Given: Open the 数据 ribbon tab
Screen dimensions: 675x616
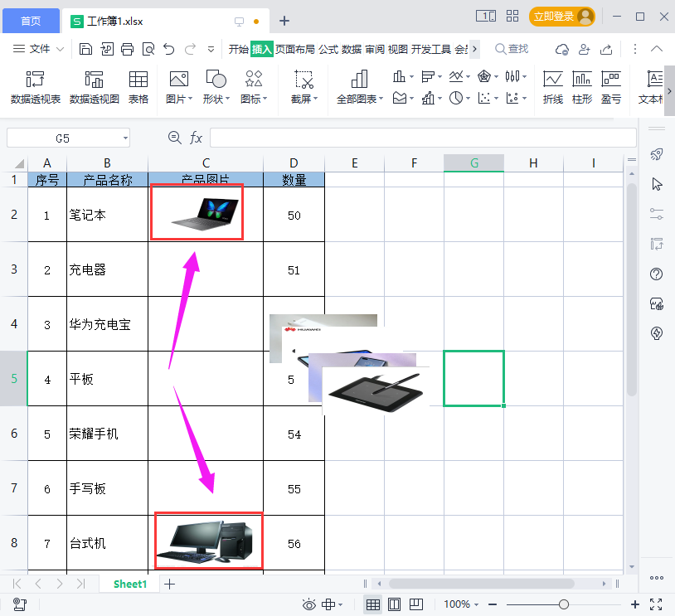Looking at the screenshot, I should (x=352, y=49).
